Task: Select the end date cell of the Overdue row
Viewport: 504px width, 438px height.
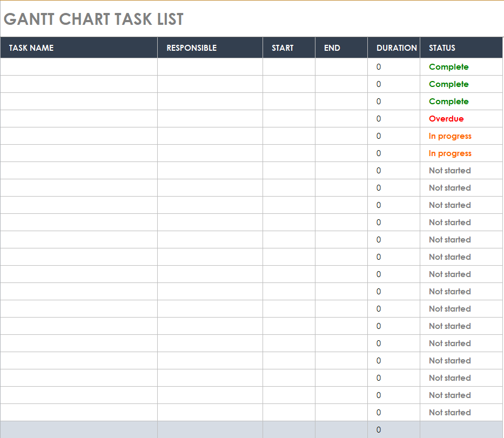Action: click(341, 119)
